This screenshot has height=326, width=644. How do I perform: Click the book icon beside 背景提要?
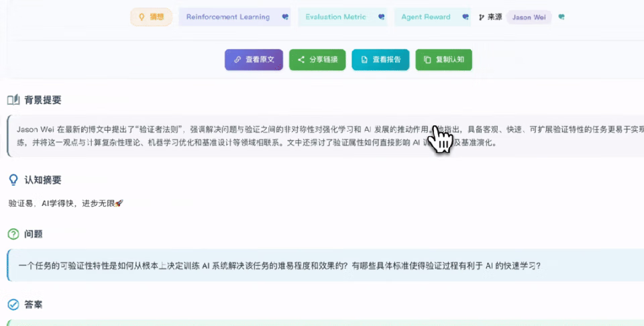(13, 100)
